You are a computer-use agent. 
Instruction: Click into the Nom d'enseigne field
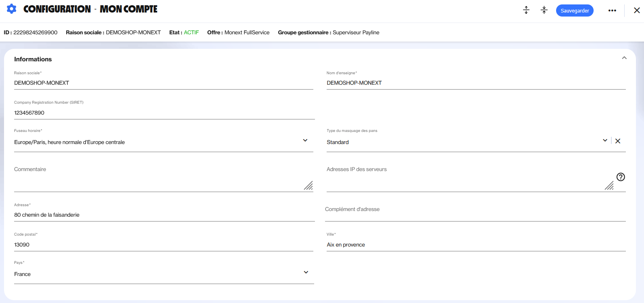click(x=476, y=83)
